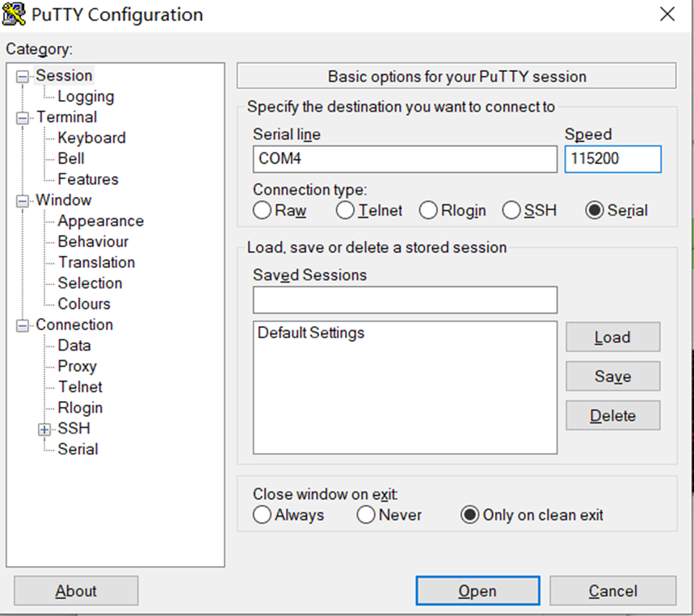Choose SSH connection type
This screenshot has width=694, height=616.
[x=511, y=210]
